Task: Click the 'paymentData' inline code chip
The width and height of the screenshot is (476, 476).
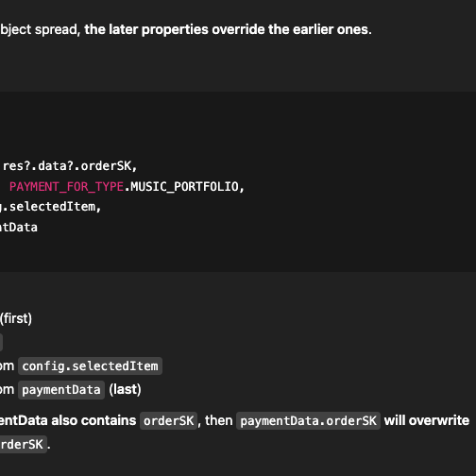Action: (x=61, y=390)
